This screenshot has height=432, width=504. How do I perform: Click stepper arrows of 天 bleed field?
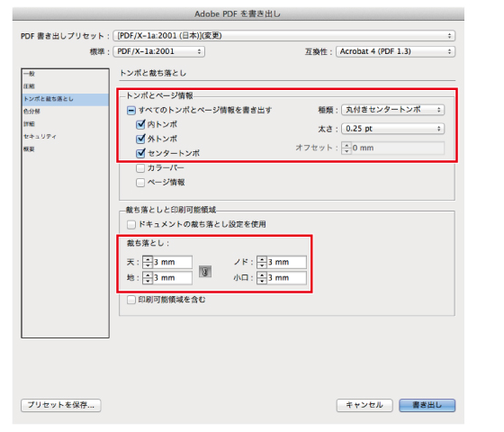coord(148,262)
